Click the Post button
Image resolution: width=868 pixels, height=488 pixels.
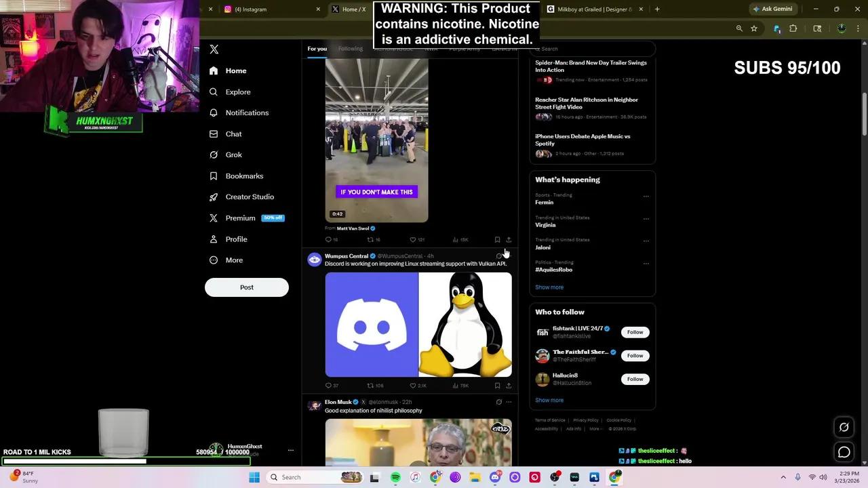(x=247, y=287)
